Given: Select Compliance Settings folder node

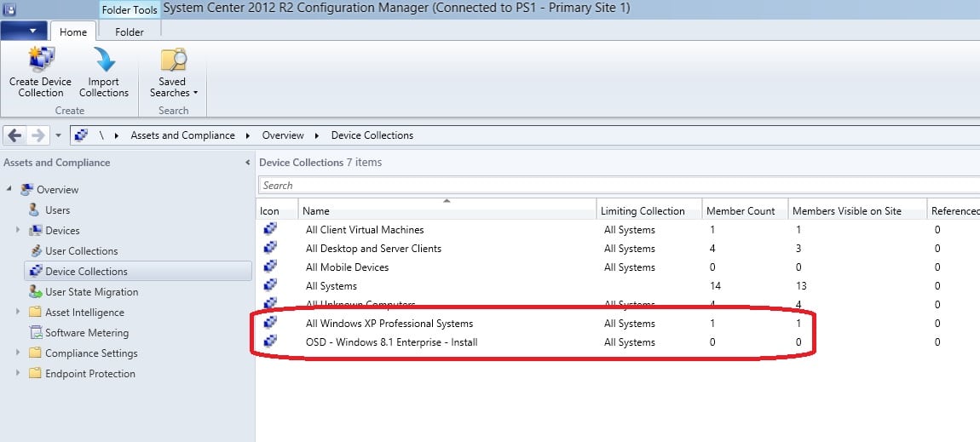Looking at the screenshot, I should coord(91,353).
